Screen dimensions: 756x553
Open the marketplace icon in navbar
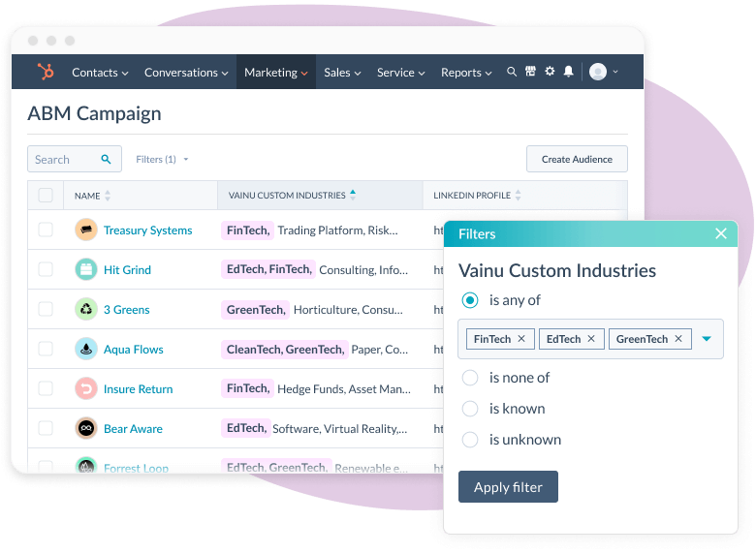530,72
